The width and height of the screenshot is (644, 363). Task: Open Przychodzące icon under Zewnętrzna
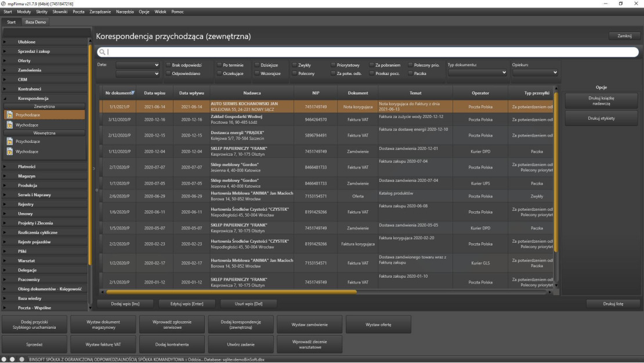coord(9,115)
